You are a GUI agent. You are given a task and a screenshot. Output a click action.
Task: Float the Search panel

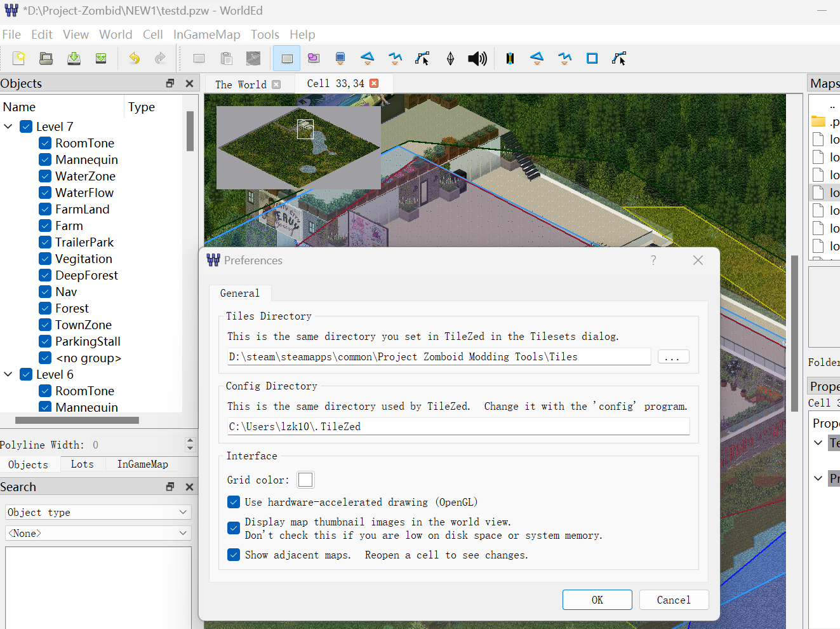(170, 487)
